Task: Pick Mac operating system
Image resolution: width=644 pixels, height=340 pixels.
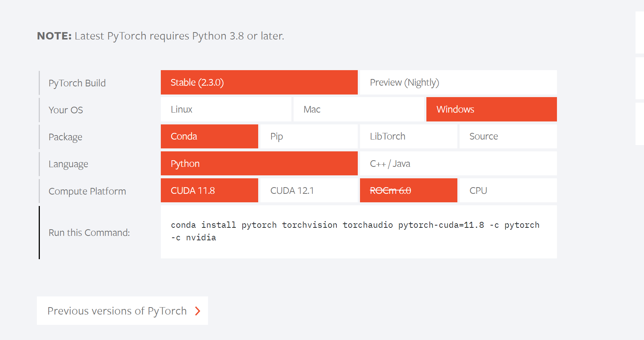Action: [359, 109]
